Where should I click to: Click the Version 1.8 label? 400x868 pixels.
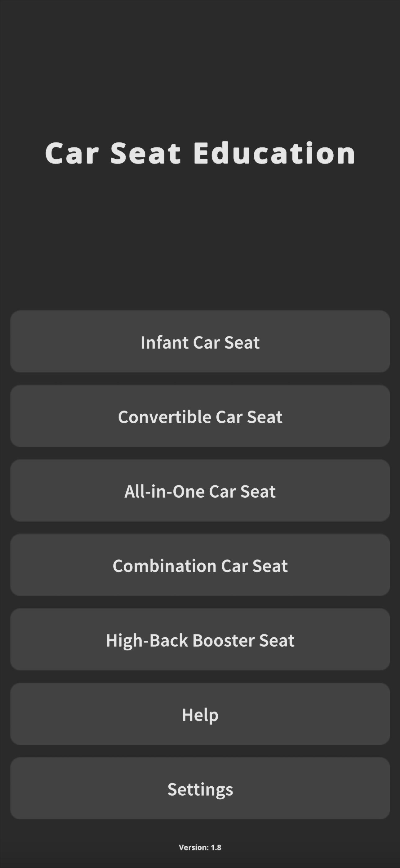pos(200,848)
